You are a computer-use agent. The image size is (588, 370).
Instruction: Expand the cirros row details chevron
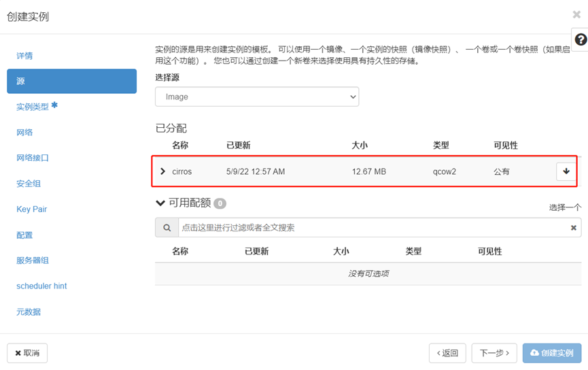(x=162, y=171)
